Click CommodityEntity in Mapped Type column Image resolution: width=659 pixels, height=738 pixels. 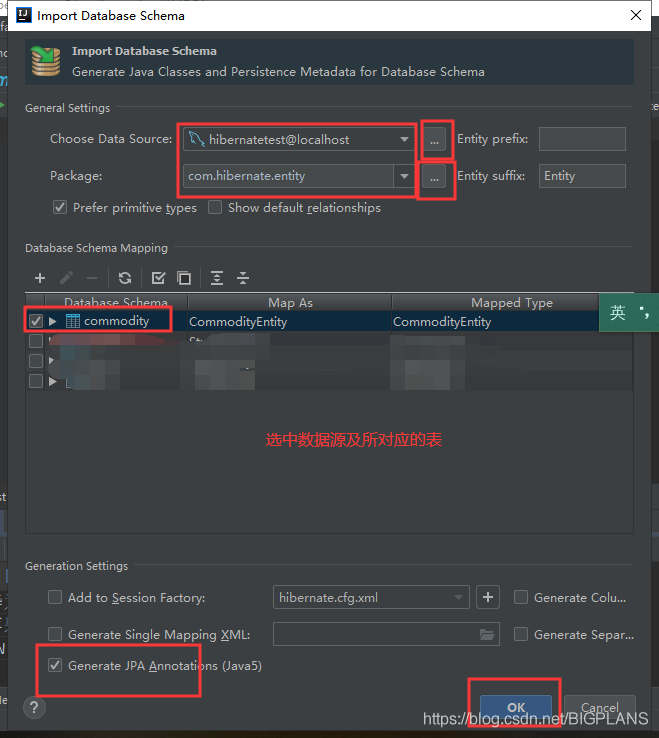coord(442,322)
